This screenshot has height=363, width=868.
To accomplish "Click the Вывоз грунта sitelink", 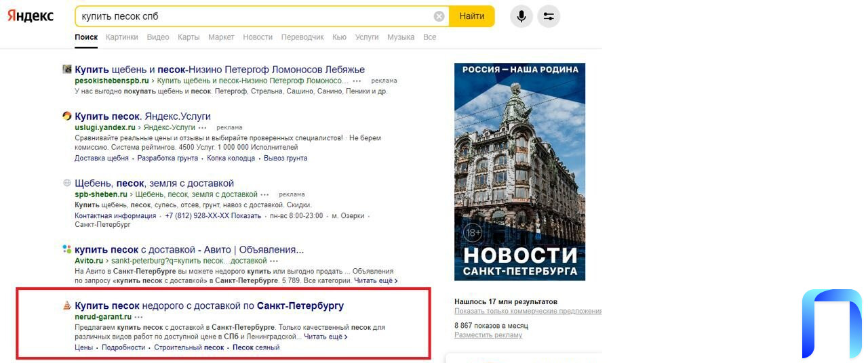I will (x=285, y=158).
